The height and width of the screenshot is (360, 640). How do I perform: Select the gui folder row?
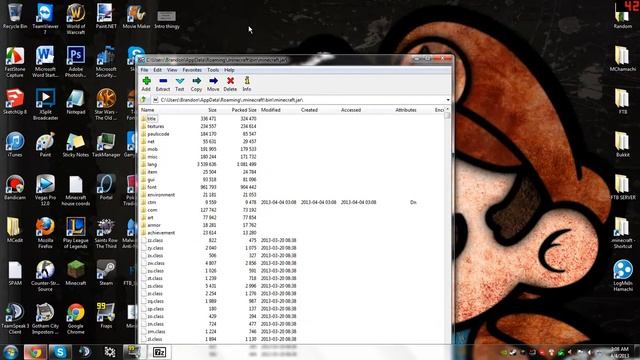pyautogui.click(x=292, y=180)
